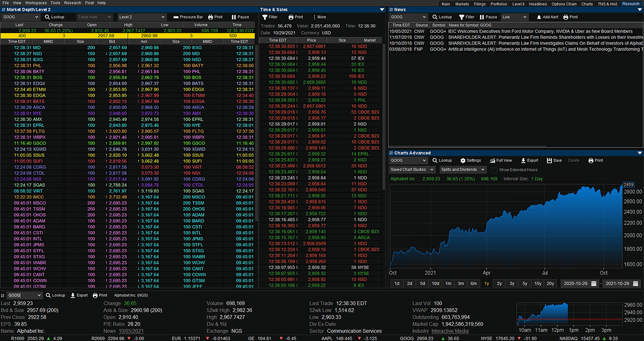Viewport: 644px width, 341px height.
Task: Click the 2959 price marker on chart
Action: point(629,185)
